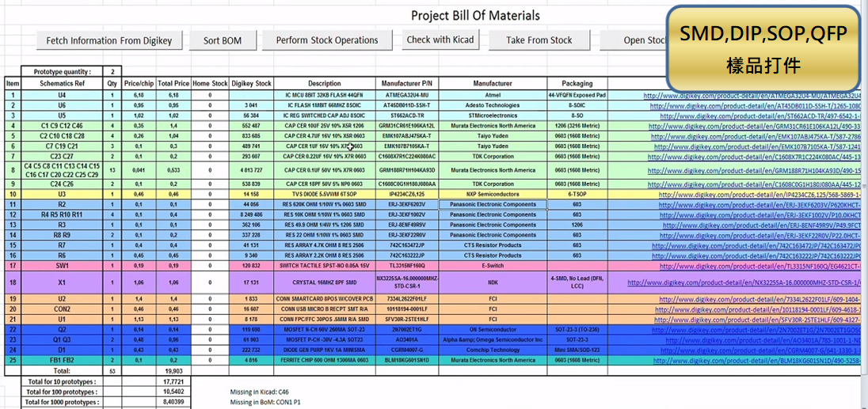Select the Total for 1000 prototypes value cell
The height and width of the screenshot is (409, 868).
tap(173, 402)
